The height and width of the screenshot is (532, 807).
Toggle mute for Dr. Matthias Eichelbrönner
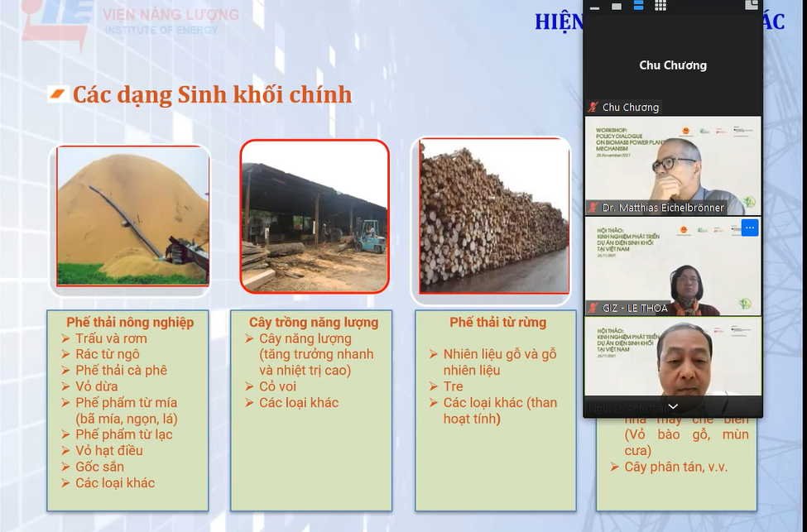[593, 208]
